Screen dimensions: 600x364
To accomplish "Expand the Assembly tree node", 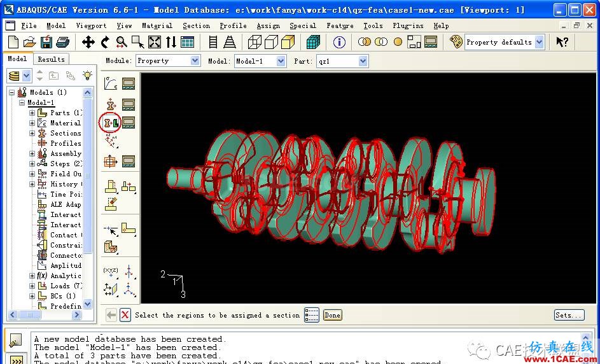I will 32,153.
